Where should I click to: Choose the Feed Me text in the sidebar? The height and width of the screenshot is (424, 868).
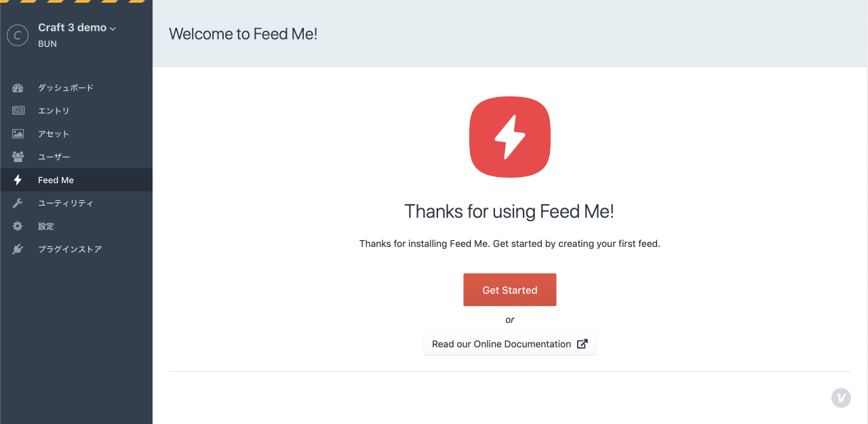click(x=56, y=180)
